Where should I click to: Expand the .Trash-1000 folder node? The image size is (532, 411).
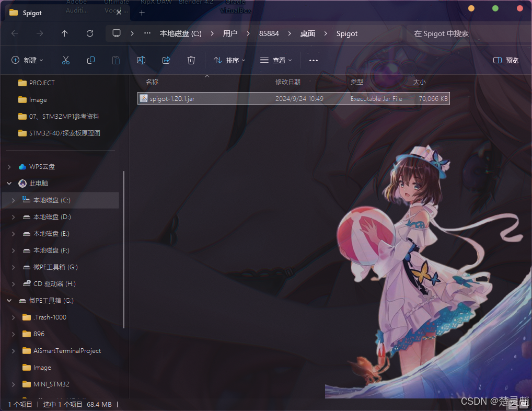(13, 317)
